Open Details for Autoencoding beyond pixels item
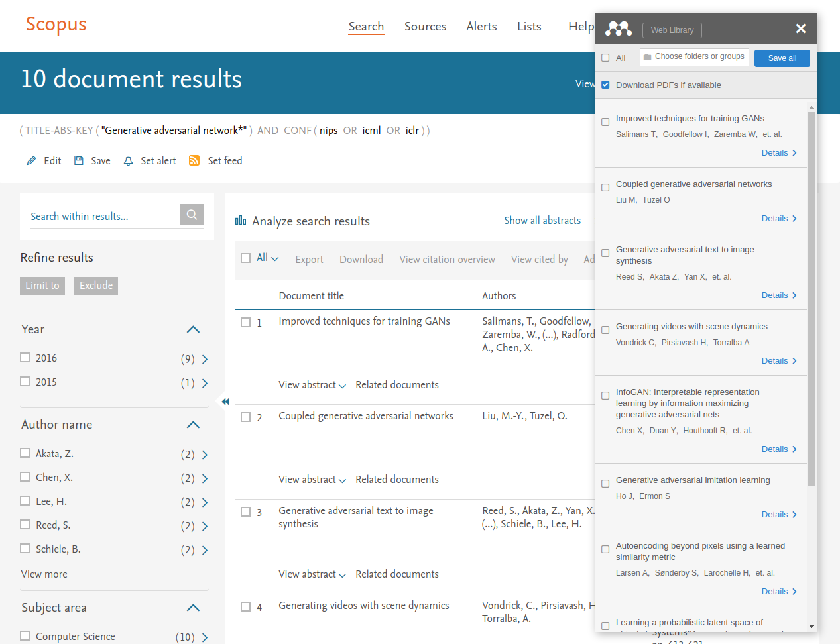 point(779,592)
